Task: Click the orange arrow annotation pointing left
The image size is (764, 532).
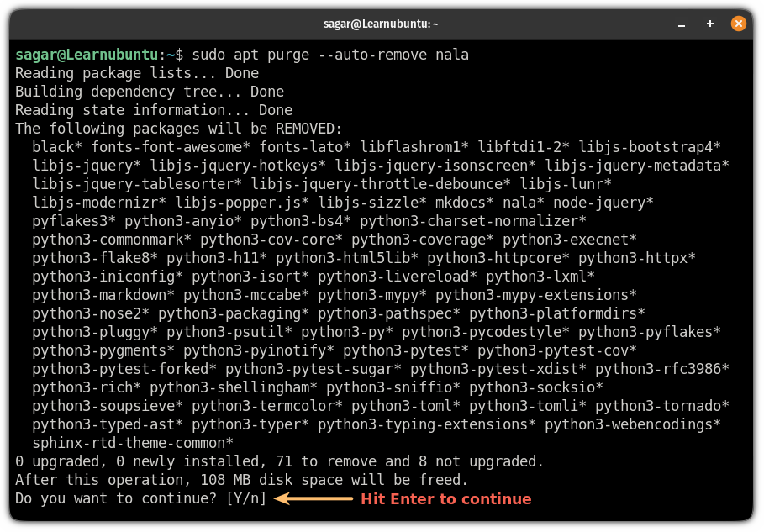Action: [x=311, y=498]
